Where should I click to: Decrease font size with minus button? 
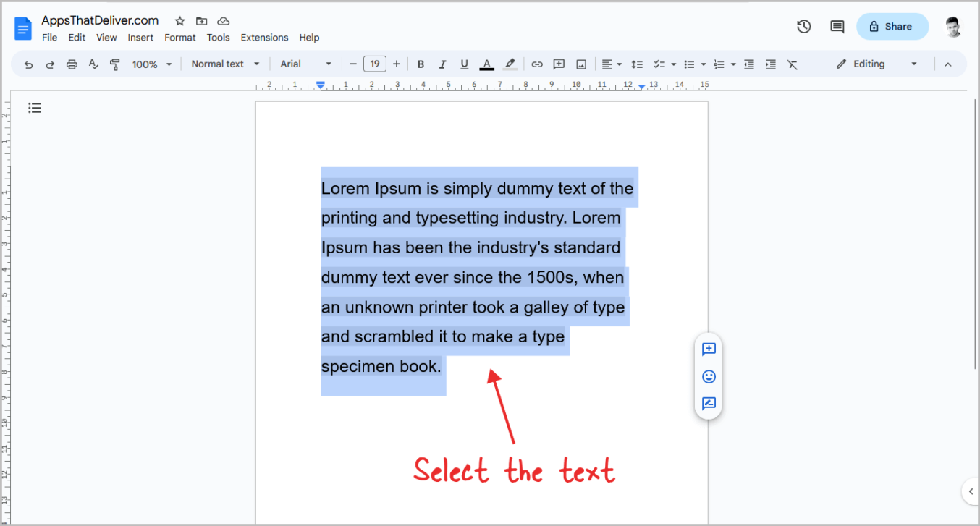coord(353,64)
